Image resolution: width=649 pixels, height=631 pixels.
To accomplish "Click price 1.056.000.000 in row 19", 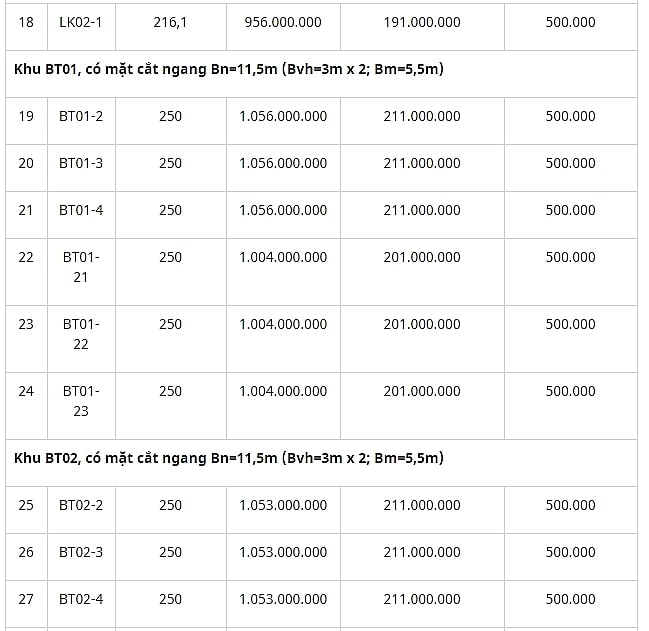I will [283, 116].
